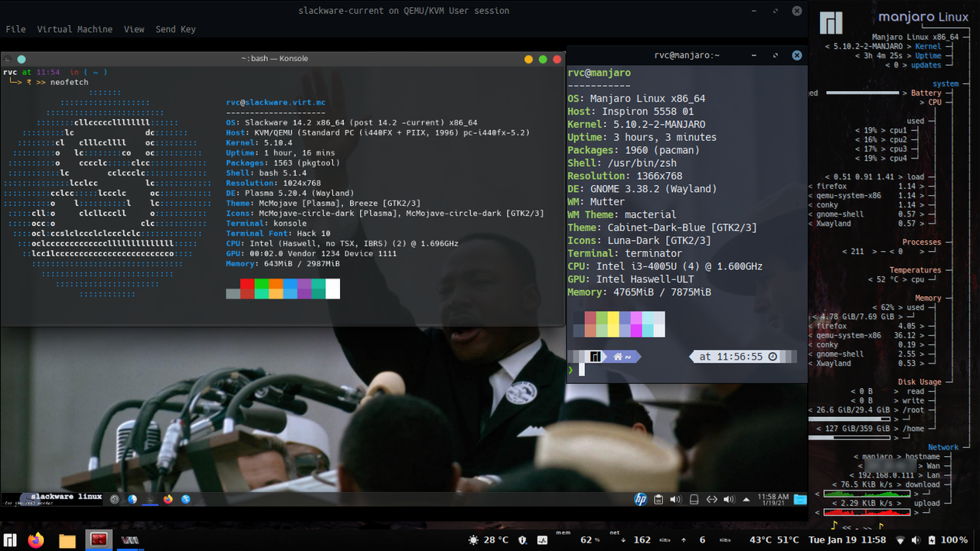Click 'Shell: /usr/bin/zsh' line in Manjaro terminal

(x=622, y=163)
